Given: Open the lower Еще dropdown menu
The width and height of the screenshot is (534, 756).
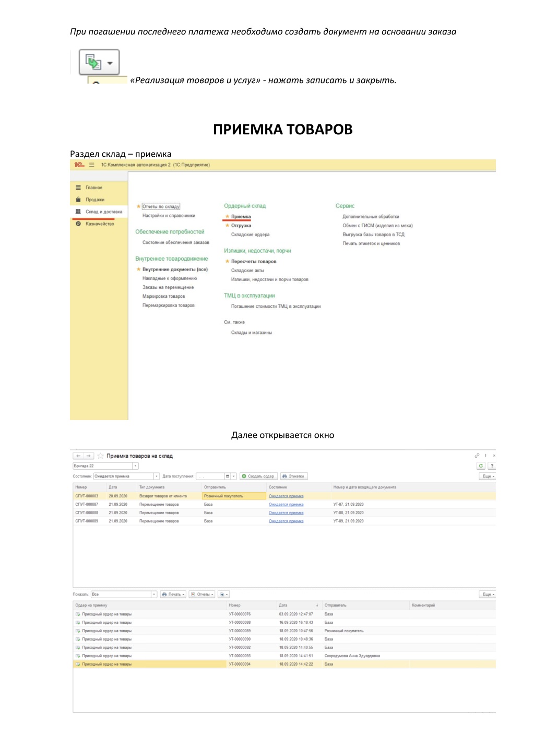Looking at the screenshot, I should coord(488,595).
